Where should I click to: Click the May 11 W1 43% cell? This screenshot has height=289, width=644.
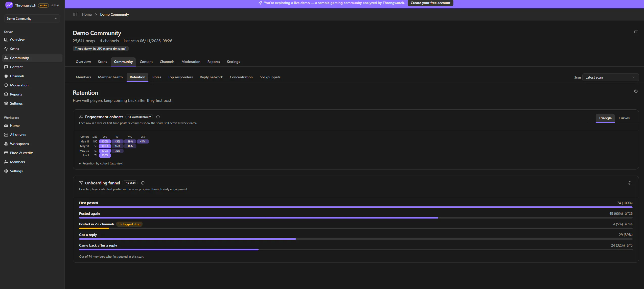[x=118, y=141]
